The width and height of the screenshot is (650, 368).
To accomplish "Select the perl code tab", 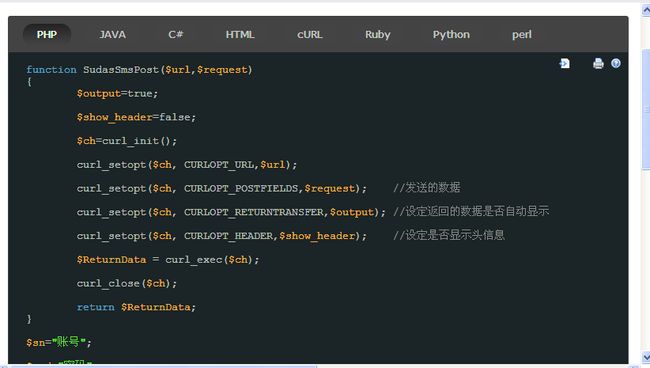I will 521,34.
